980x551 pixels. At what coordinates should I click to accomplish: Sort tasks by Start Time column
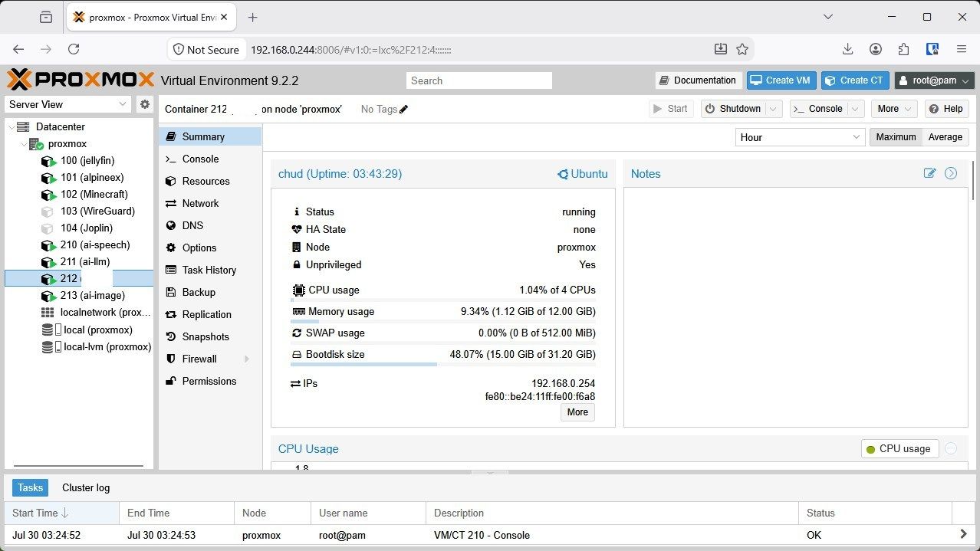point(61,513)
